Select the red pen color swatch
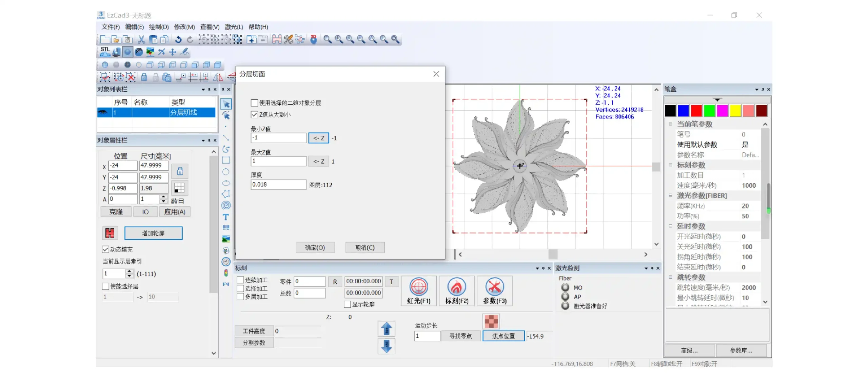Viewport: 868px width, 376px height. (696, 111)
